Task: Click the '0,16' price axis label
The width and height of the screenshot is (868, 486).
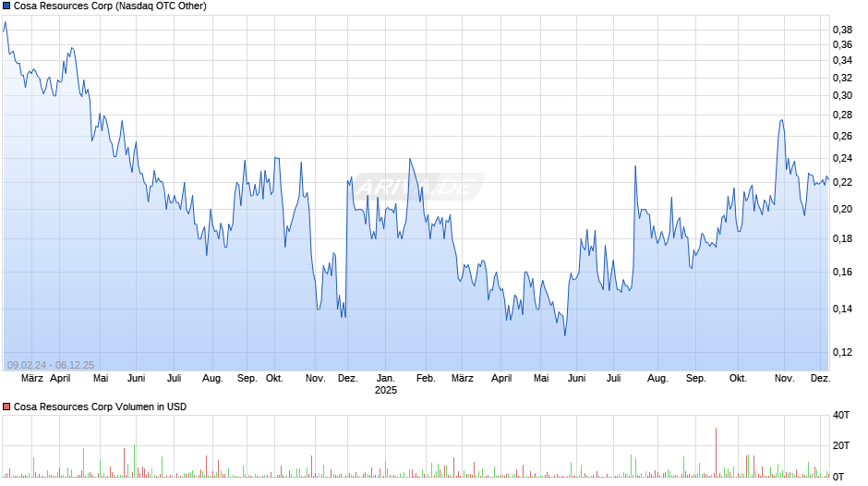Action: coord(842,272)
